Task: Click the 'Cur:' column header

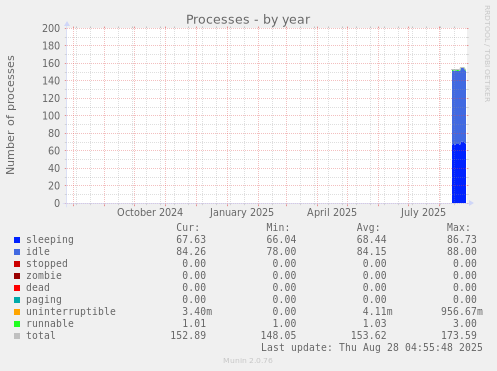Action: [188, 228]
